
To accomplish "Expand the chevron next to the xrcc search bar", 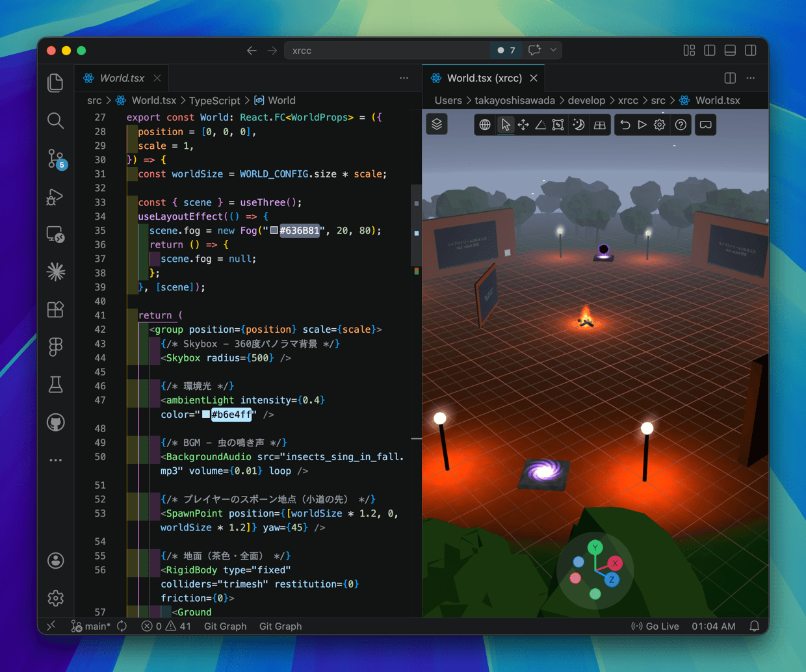I will pyautogui.click(x=553, y=50).
